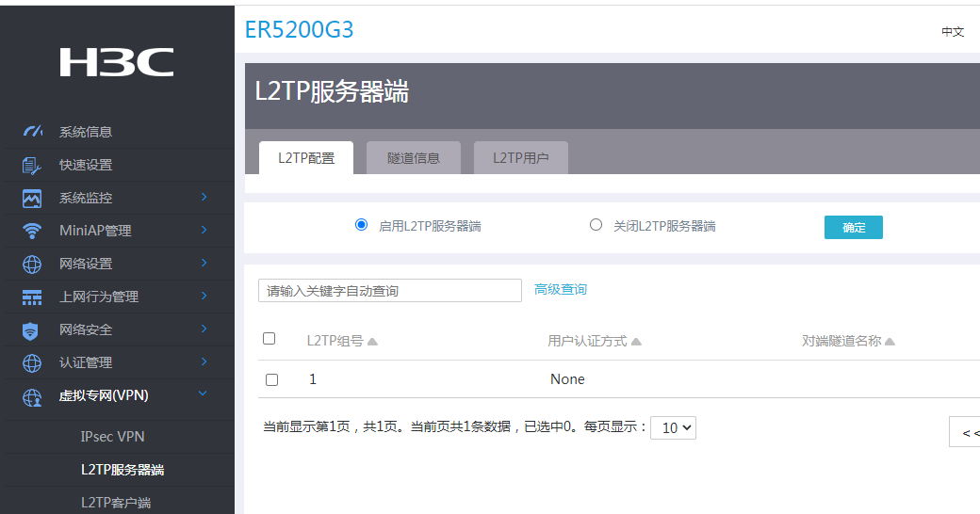980x514 pixels.
Task: Click the << first page button
Action: 966,432
